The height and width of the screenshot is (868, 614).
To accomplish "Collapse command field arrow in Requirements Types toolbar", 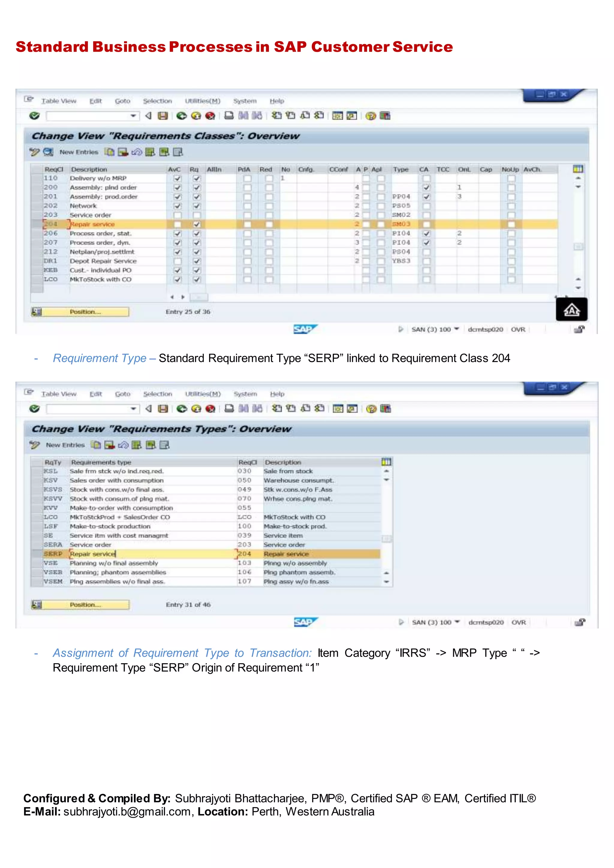I will click(149, 409).
